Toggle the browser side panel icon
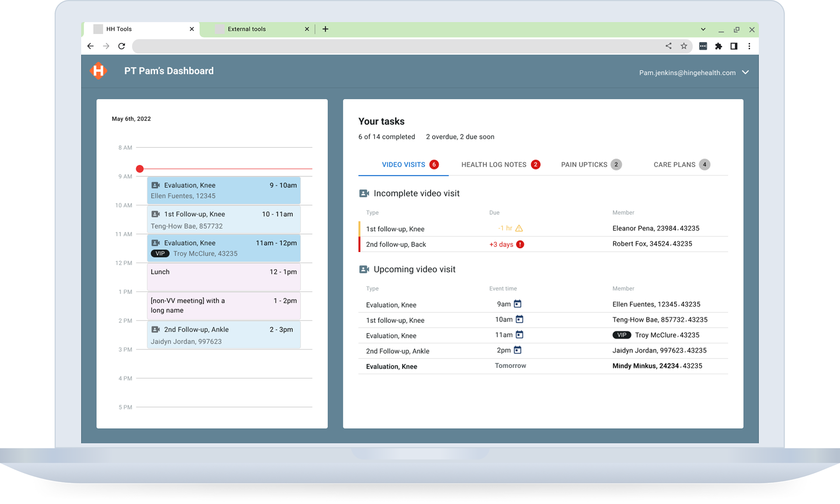 point(734,46)
